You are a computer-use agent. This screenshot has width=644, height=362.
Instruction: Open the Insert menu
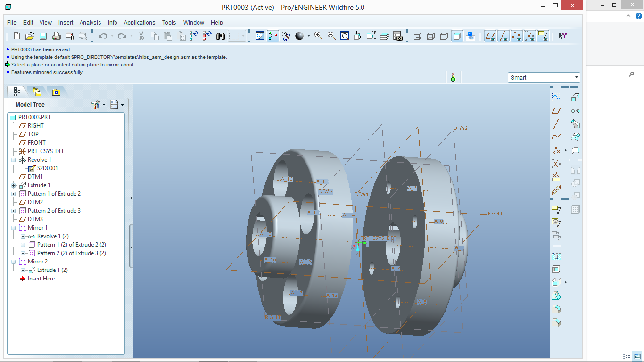(x=66, y=22)
